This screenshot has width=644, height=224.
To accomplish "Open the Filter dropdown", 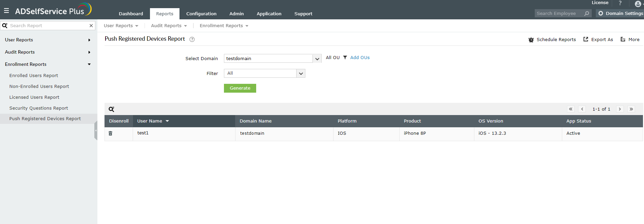I will pos(301,74).
